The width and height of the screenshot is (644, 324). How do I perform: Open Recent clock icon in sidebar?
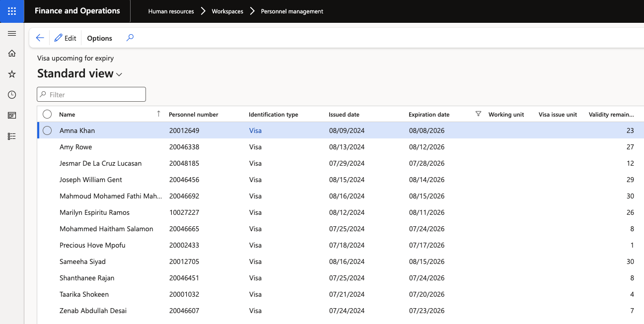coord(12,95)
